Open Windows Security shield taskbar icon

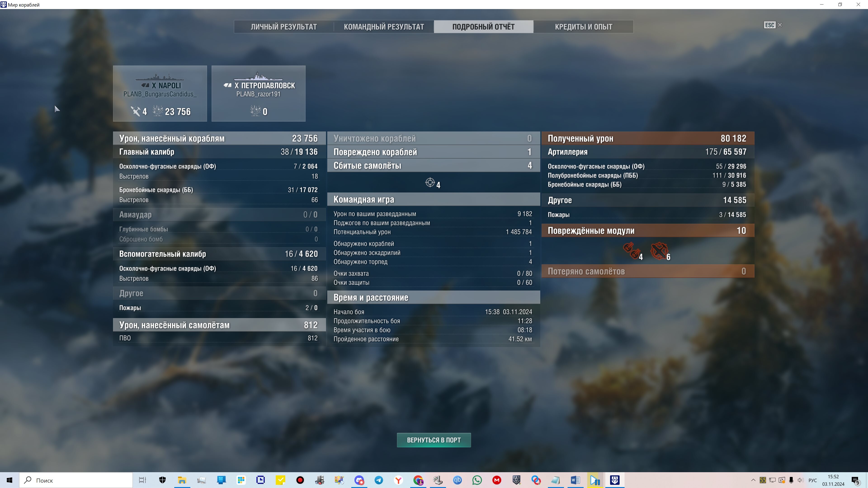tap(163, 480)
